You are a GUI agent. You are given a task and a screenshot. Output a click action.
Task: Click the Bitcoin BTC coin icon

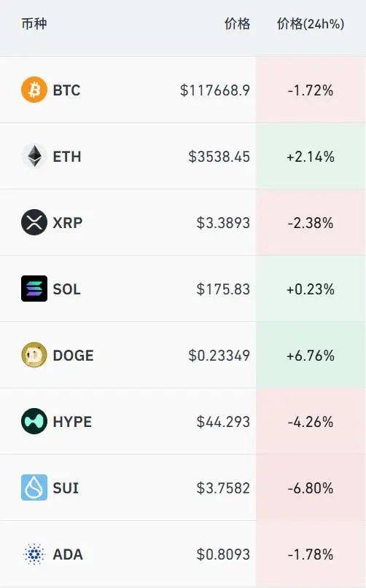click(34, 90)
